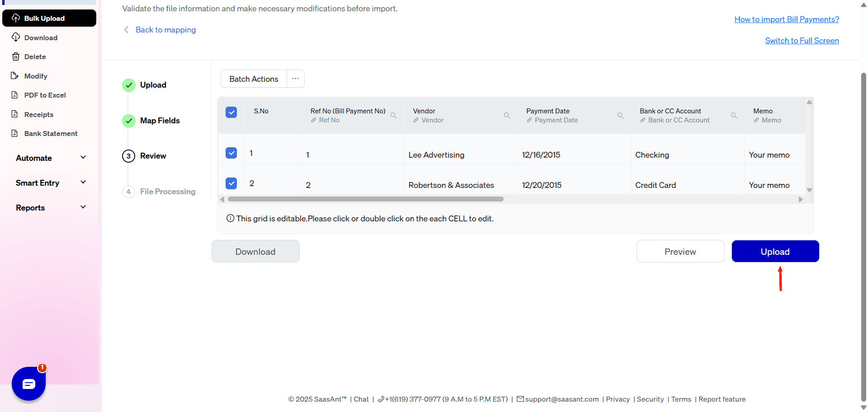The image size is (868, 412).
Task: Click the blue Upload button
Action: [x=775, y=251]
